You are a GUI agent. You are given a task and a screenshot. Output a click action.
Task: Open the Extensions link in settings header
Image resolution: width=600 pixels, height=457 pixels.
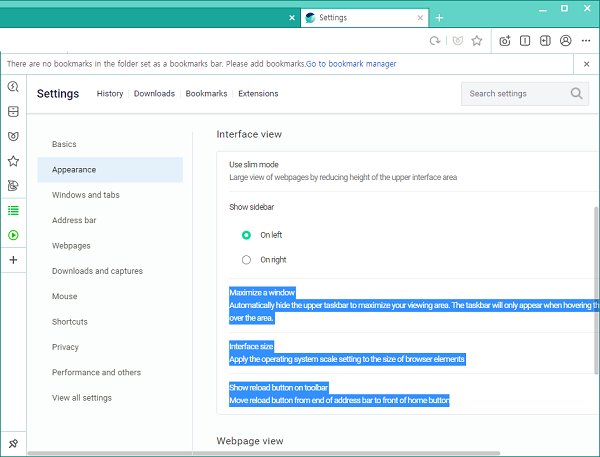pos(258,94)
